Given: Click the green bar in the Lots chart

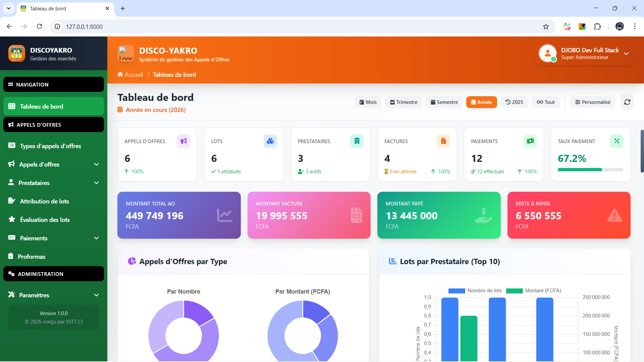Looking at the screenshot, I should pyautogui.click(x=469, y=338).
